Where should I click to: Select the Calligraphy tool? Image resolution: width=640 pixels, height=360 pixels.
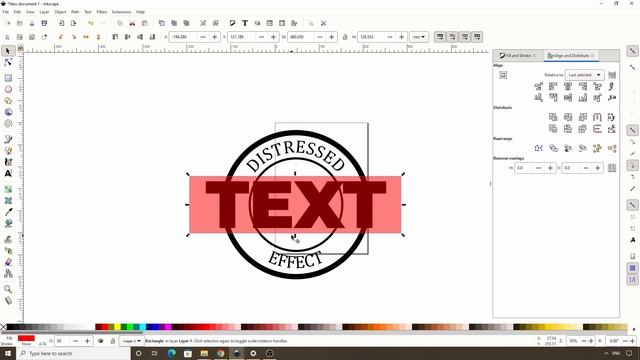tap(8, 162)
